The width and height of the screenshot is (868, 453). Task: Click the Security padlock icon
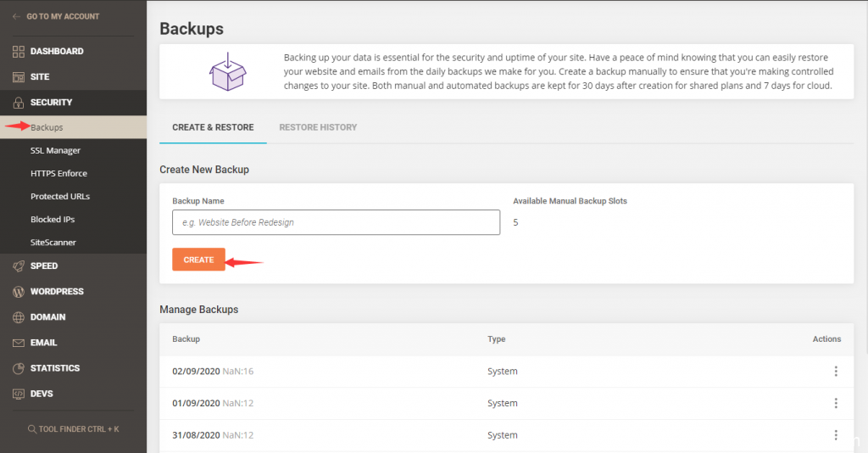[19, 103]
